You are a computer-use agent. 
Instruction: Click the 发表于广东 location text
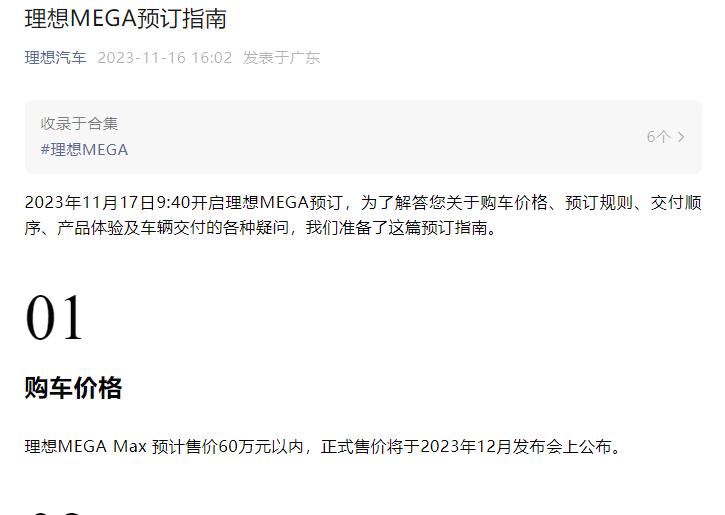[x=281, y=58]
